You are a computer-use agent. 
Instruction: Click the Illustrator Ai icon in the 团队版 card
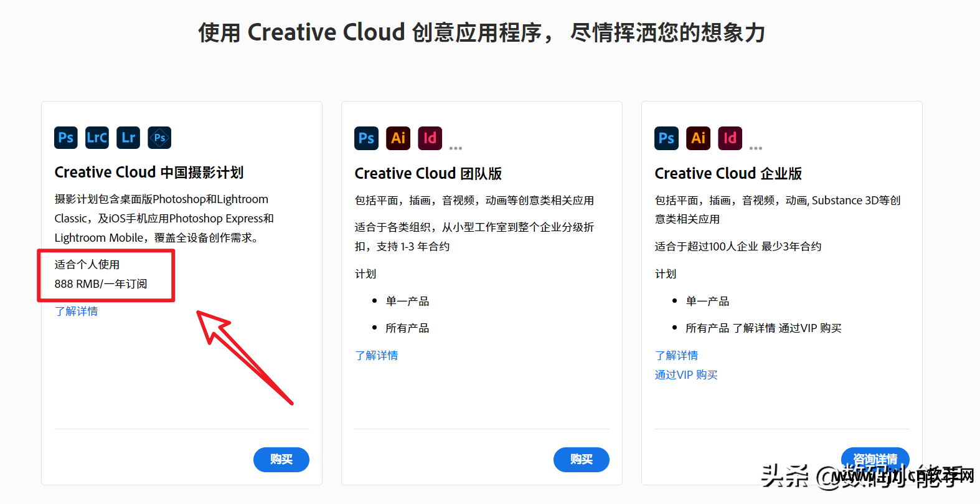(x=398, y=138)
